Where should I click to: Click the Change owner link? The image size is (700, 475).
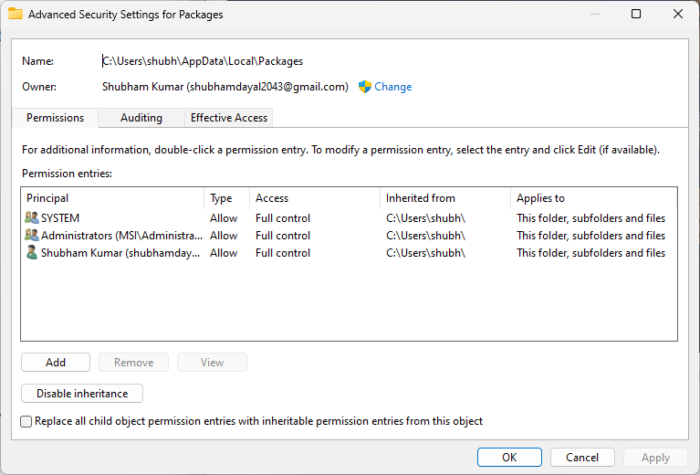coord(393,87)
